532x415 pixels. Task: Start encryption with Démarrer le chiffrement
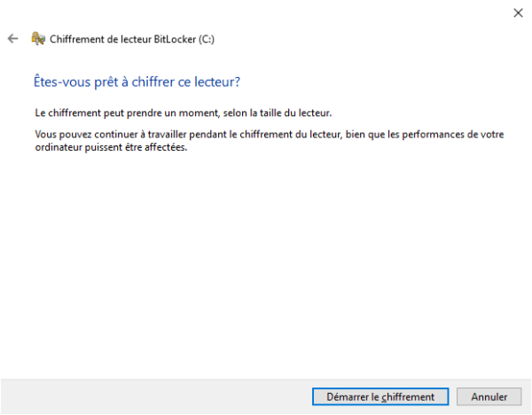click(x=380, y=396)
